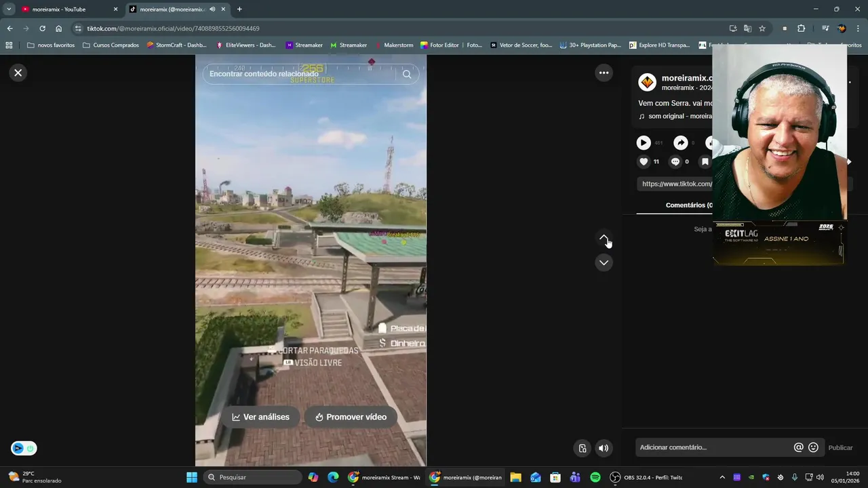Screen dimensions: 868x488
Task: Go to the next video with the down chevron
Action: (604, 262)
